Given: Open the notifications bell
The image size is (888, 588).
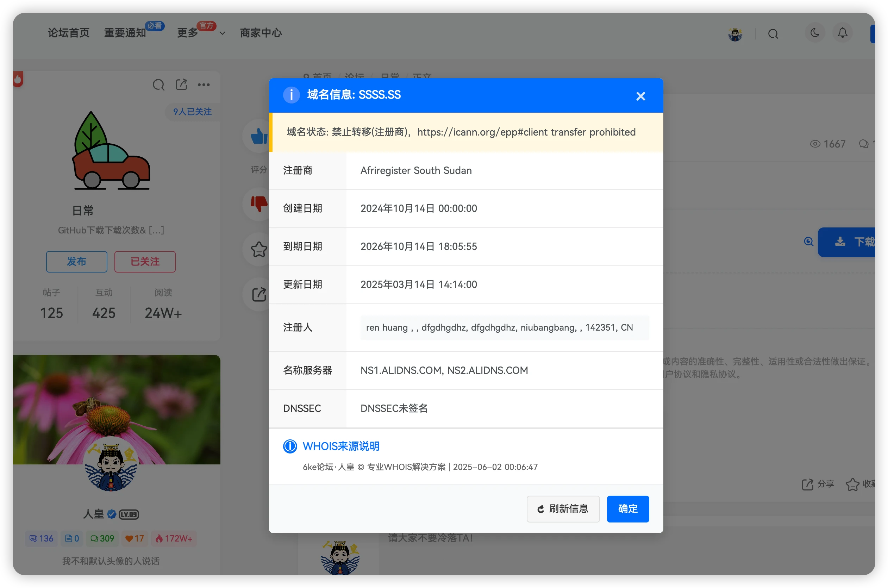Looking at the screenshot, I should click(842, 33).
